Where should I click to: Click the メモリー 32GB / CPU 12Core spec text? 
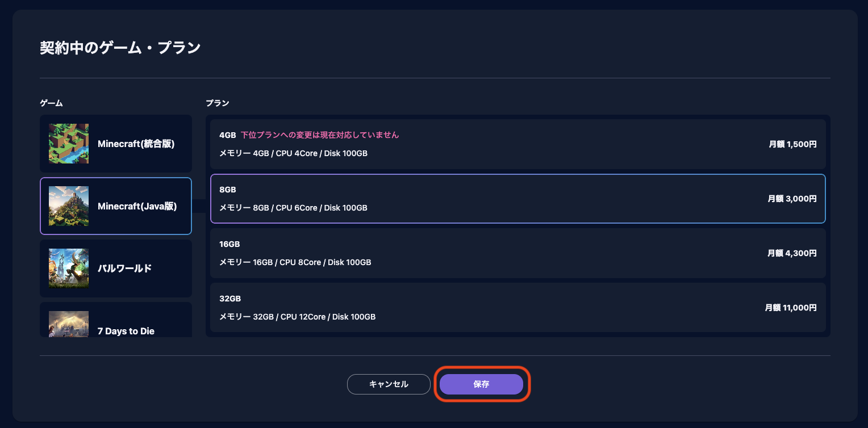pyautogui.click(x=297, y=317)
